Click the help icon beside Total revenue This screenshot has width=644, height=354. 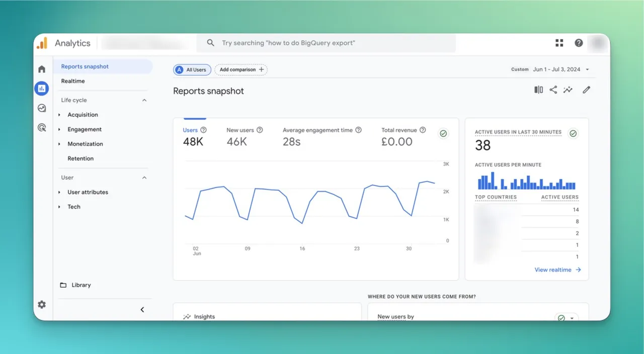(x=423, y=130)
